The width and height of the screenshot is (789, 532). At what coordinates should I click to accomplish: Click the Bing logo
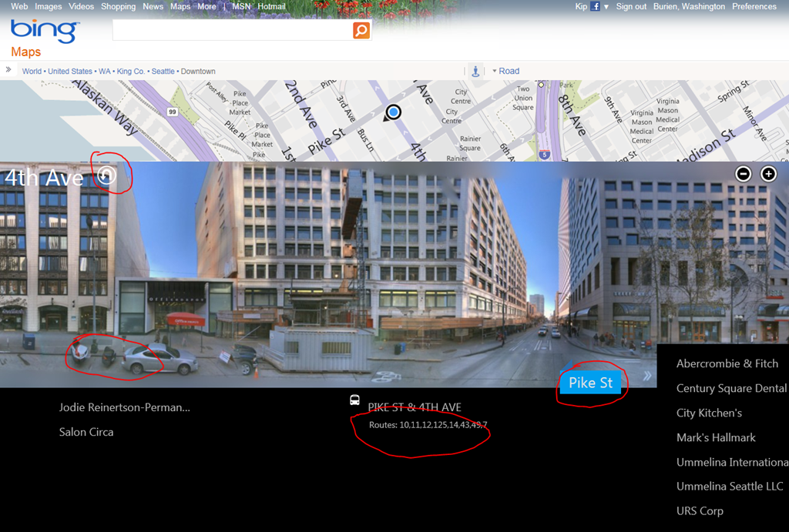[x=45, y=32]
